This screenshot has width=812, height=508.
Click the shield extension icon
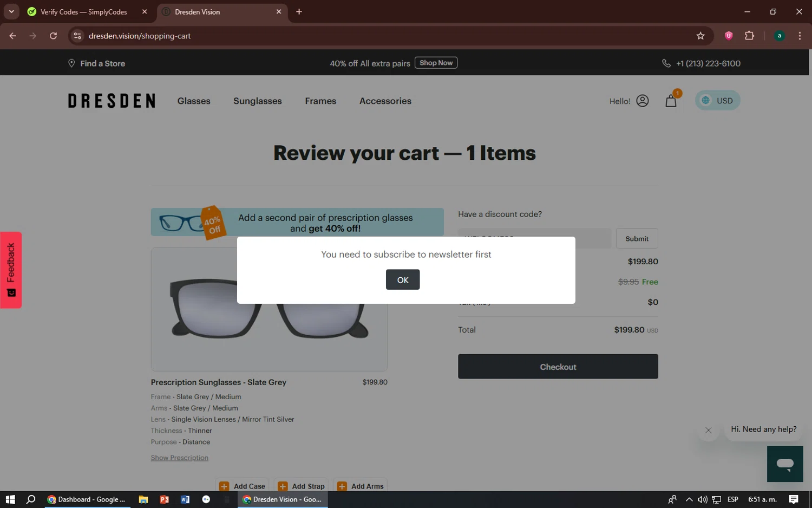pos(729,36)
